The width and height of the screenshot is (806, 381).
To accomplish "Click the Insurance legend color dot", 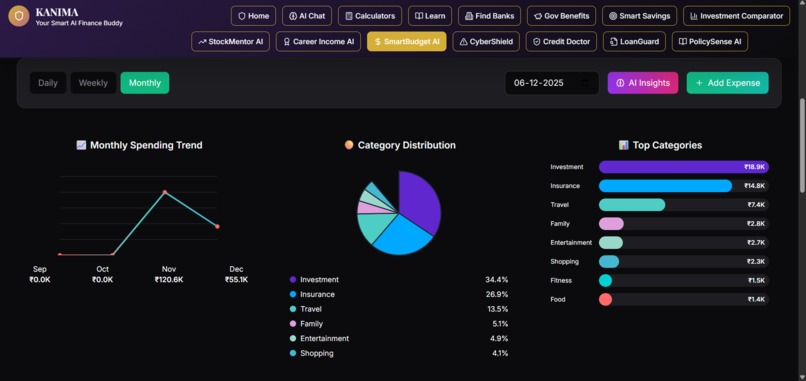I will (x=293, y=294).
